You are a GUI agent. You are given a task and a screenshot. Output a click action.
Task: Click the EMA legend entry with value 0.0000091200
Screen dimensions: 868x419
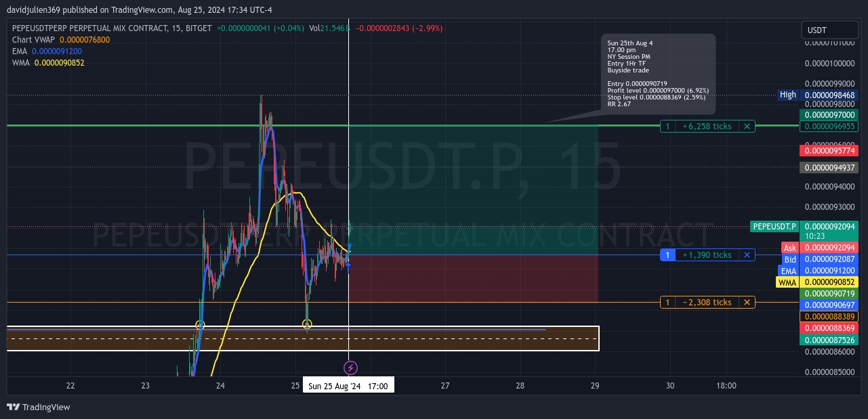[47, 51]
